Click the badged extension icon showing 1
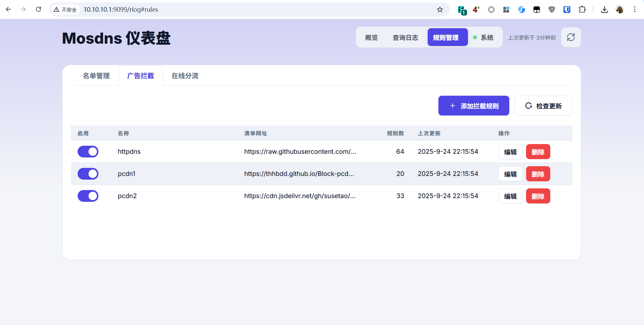644x325 pixels. point(462,9)
